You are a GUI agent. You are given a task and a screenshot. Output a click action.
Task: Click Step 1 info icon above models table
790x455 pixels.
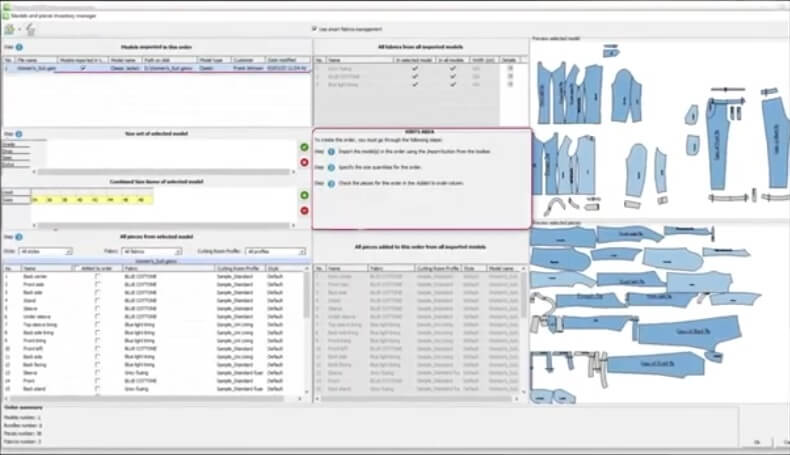click(x=19, y=47)
